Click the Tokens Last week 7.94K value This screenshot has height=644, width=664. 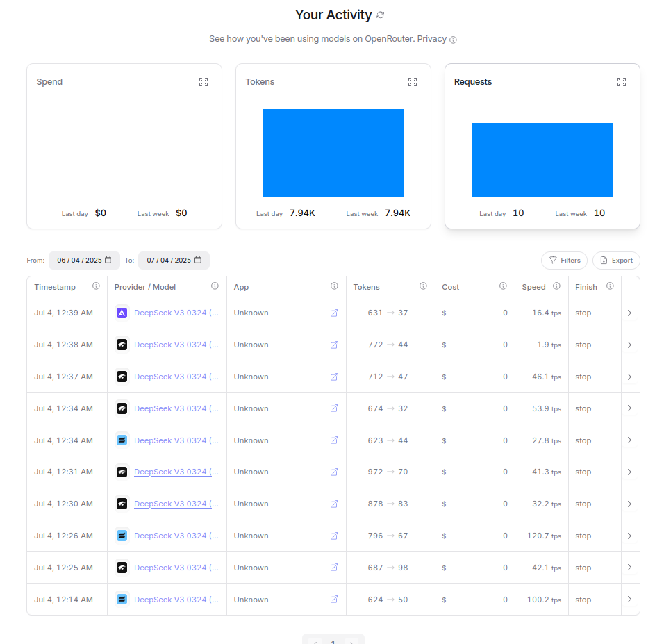point(397,213)
